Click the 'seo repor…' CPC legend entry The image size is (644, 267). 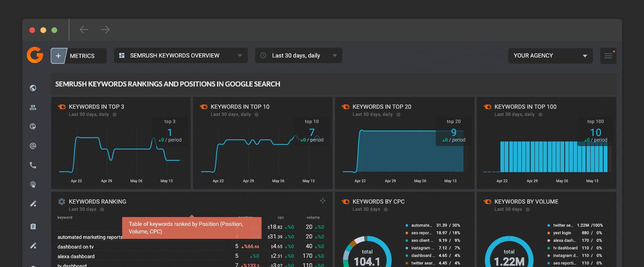pos(433,233)
